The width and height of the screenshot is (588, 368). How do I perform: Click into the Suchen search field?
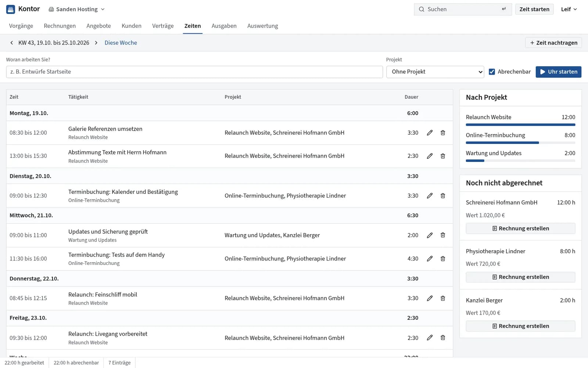click(463, 9)
